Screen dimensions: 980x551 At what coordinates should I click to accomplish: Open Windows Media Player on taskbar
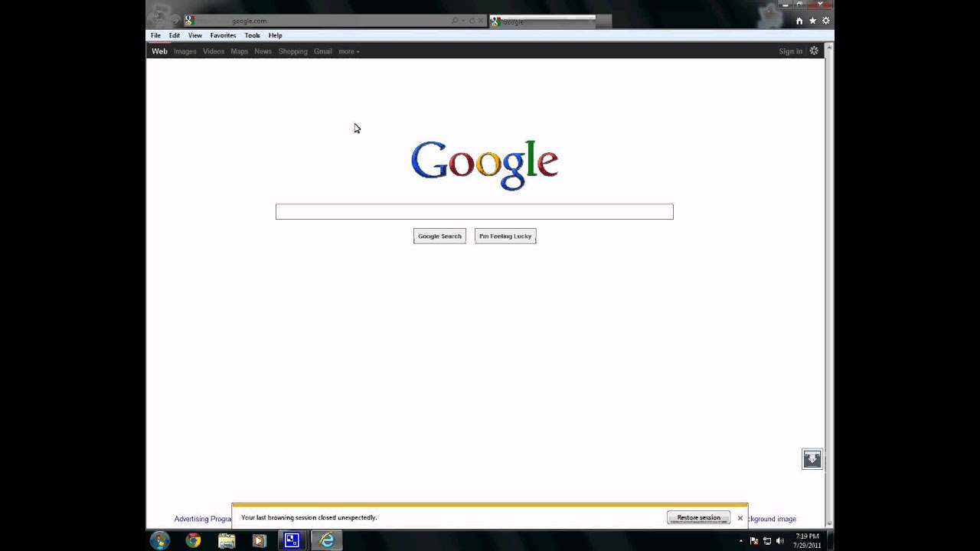[259, 540]
